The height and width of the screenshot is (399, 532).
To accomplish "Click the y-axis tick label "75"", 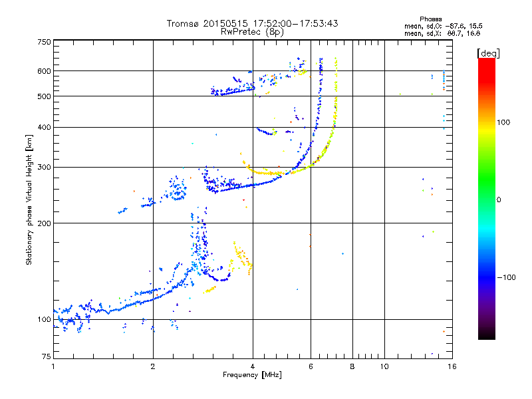I will pyautogui.click(x=47, y=356).
